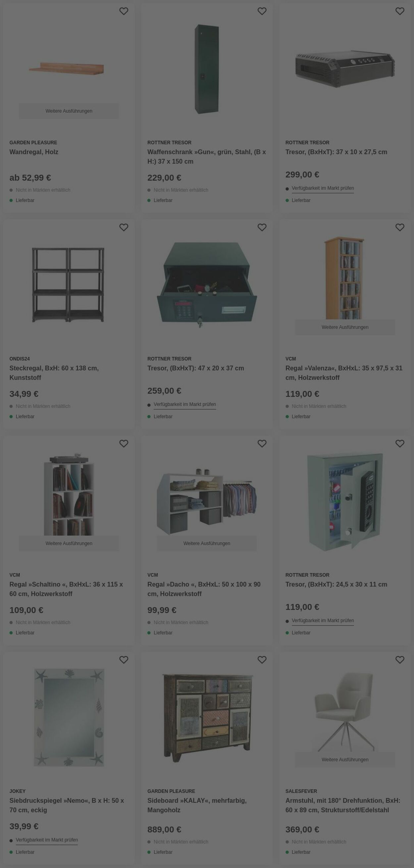Add the Wandregal, Holz to the wishlist
414x868 pixels.
coord(124,11)
